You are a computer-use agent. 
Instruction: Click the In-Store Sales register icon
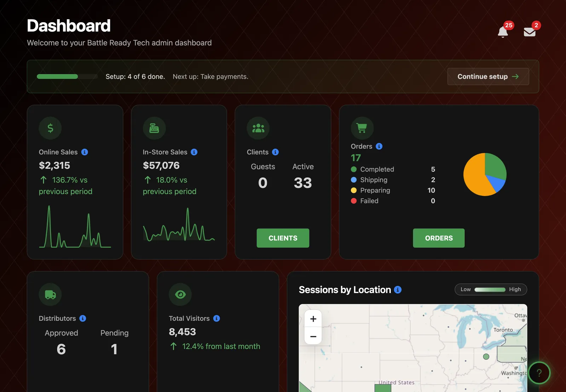(x=154, y=128)
